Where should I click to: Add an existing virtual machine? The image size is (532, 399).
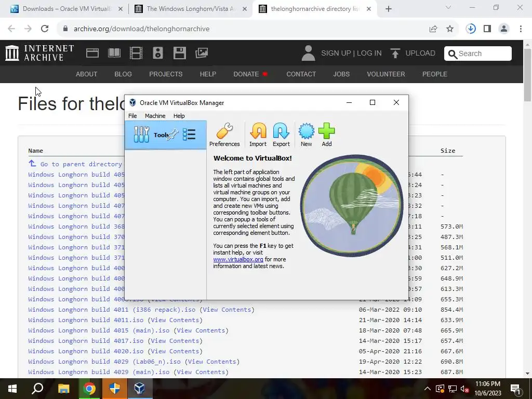[327, 135]
